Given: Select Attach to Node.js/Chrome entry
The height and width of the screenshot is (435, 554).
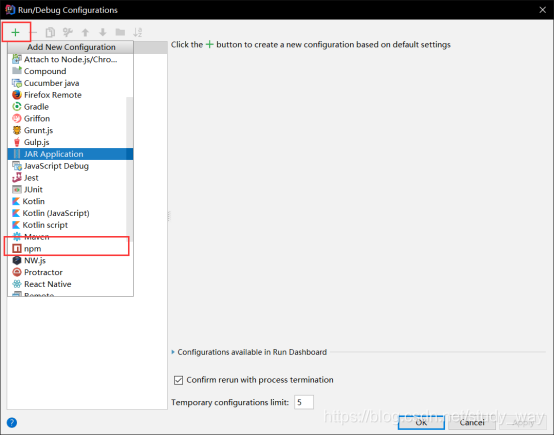Looking at the screenshot, I should [x=70, y=59].
